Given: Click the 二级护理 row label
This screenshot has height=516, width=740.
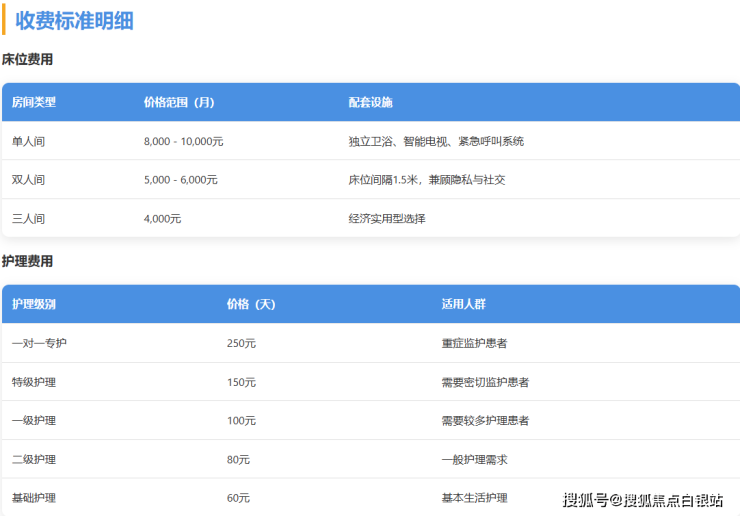Looking at the screenshot, I should pos(34,459).
